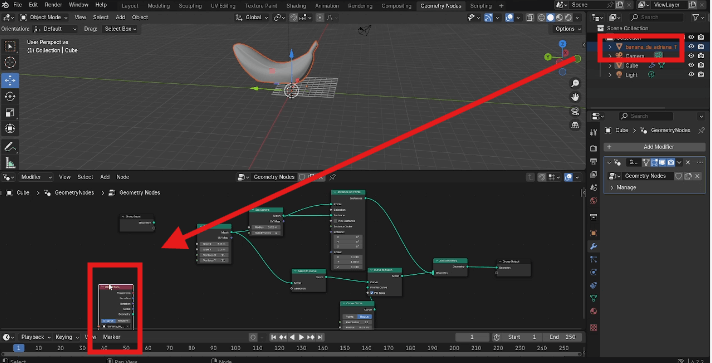
Task: Open the Render properties tab
Action: click(x=593, y=148)
